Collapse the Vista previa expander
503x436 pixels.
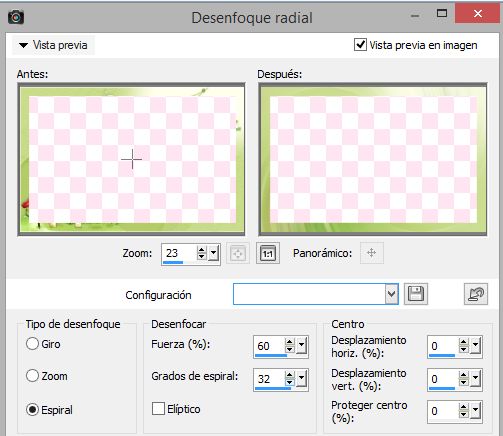tap(23, 45)
